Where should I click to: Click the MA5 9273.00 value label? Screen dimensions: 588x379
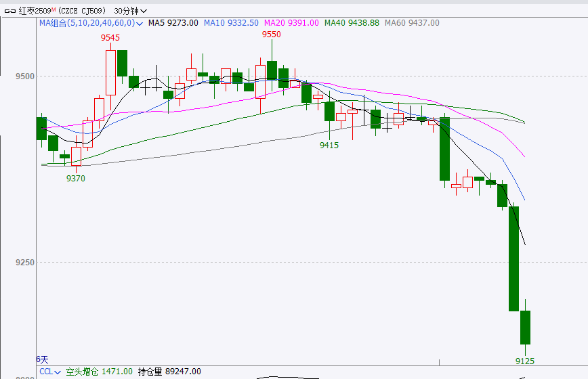tap(173, 23)
